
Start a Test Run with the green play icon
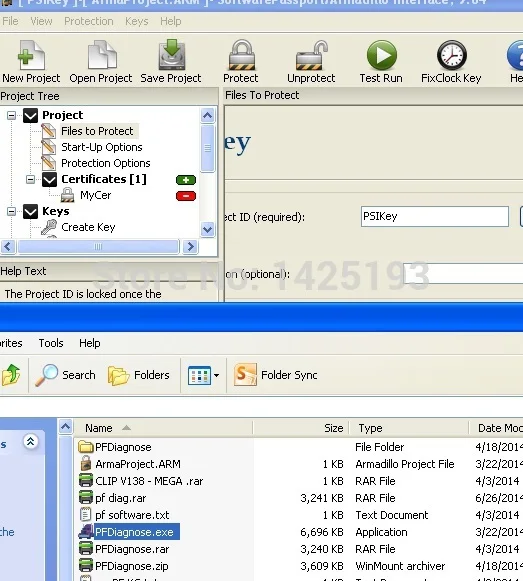(381, 55)
